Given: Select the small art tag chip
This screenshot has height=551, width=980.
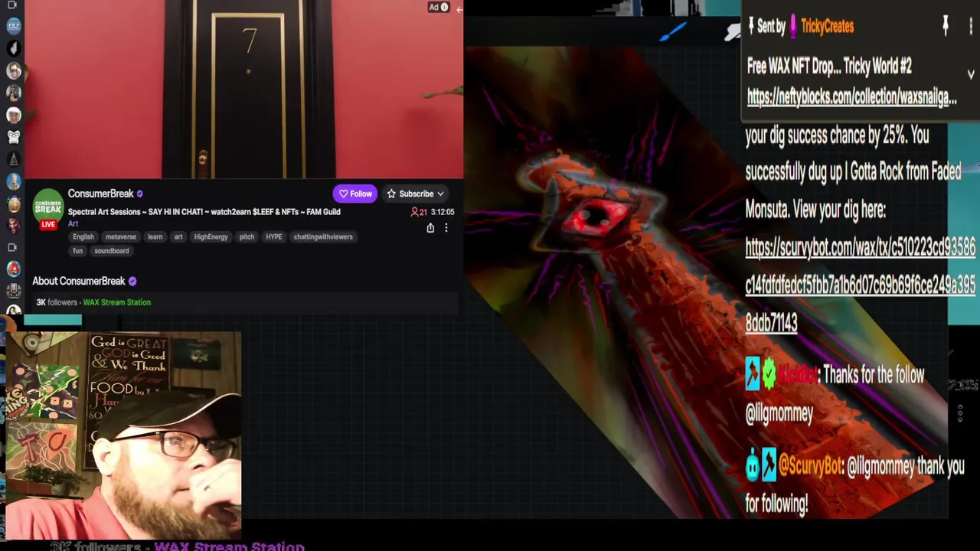Looking at the screenshot, I should click(178, 236).
